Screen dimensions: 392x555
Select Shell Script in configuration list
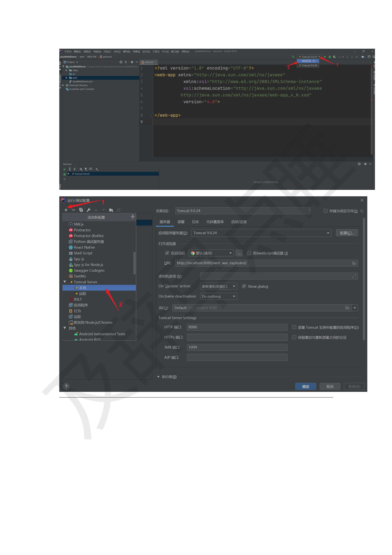[x=99, y=253]
